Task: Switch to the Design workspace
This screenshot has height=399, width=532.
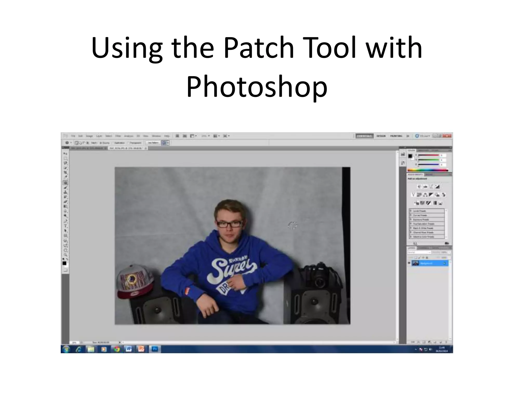Action: point(381,136)
